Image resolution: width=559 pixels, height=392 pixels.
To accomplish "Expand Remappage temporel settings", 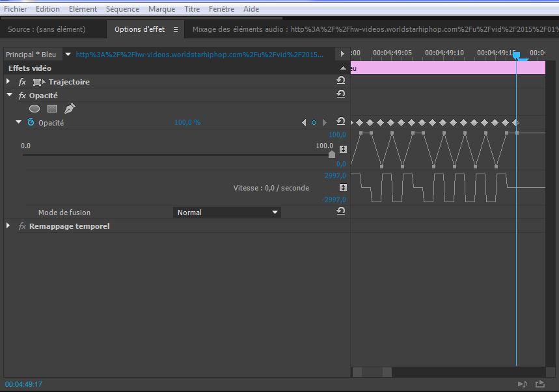I will click(x=8, y=226).
